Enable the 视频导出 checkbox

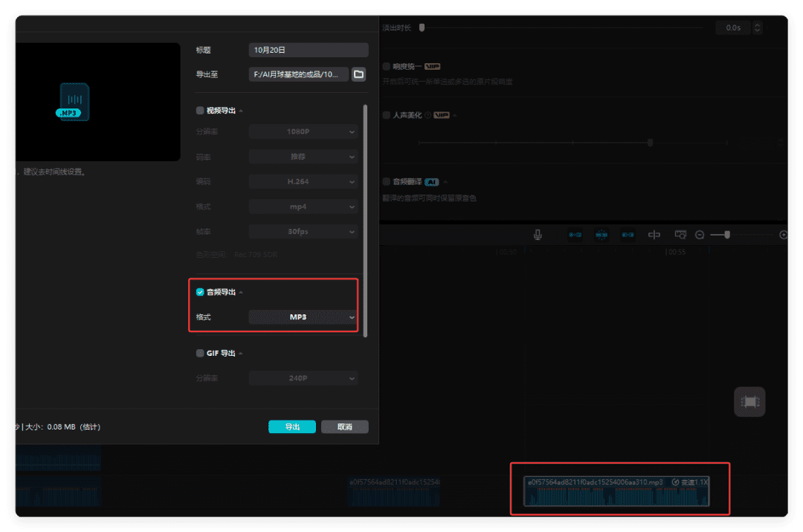click(200, 111)
